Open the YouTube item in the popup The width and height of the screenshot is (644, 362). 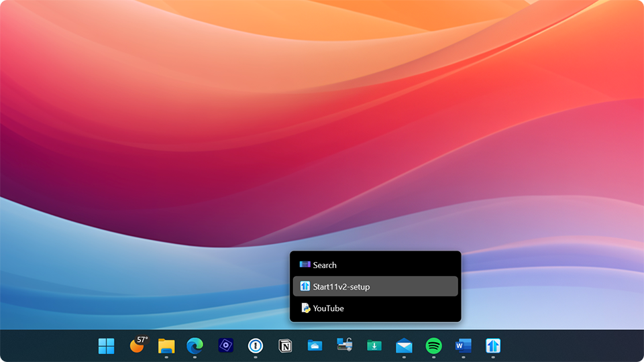[x=376, y=308]
